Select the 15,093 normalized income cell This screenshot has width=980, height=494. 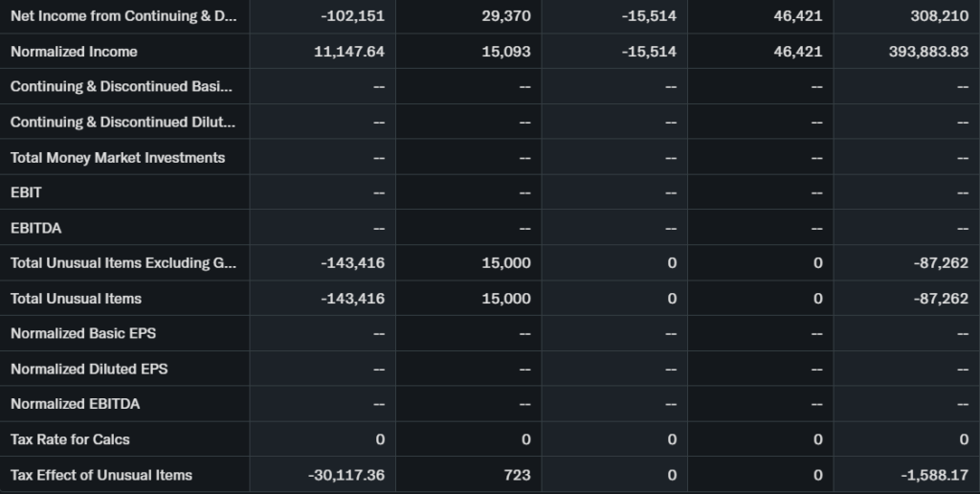[x=506, y=52]
